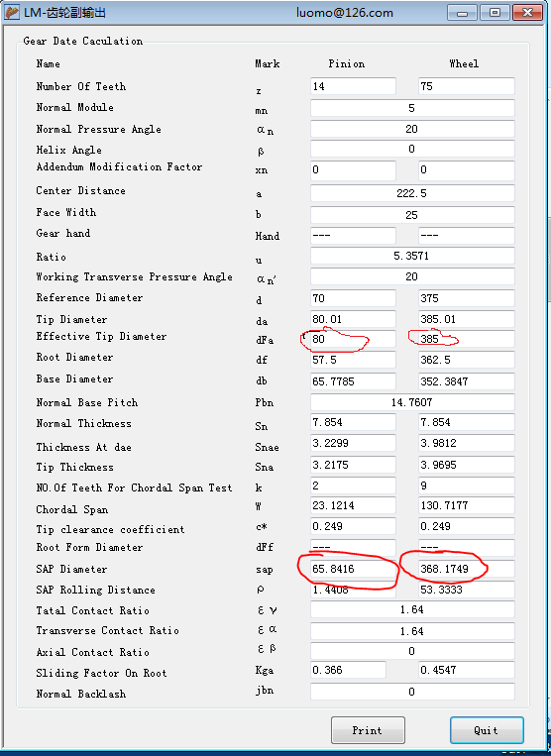
Task: Select the Face Width value field
Action: [x=412, y=215]
